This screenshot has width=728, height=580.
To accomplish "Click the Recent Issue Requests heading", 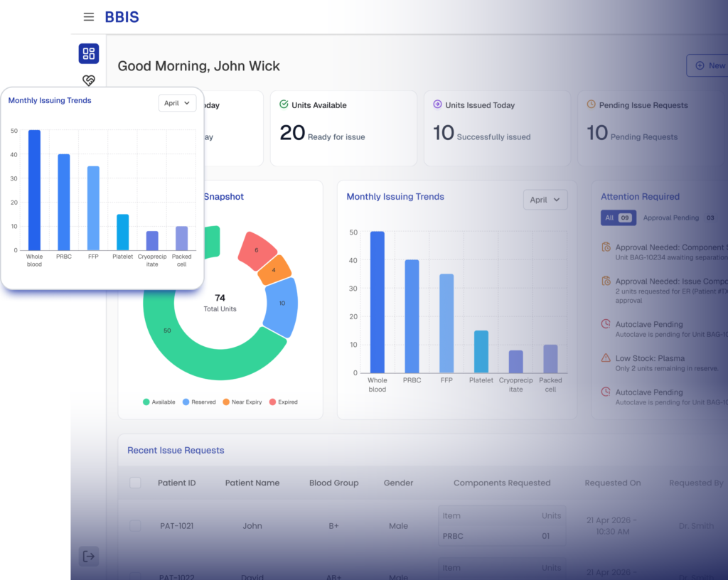I will tap(176, 450).
